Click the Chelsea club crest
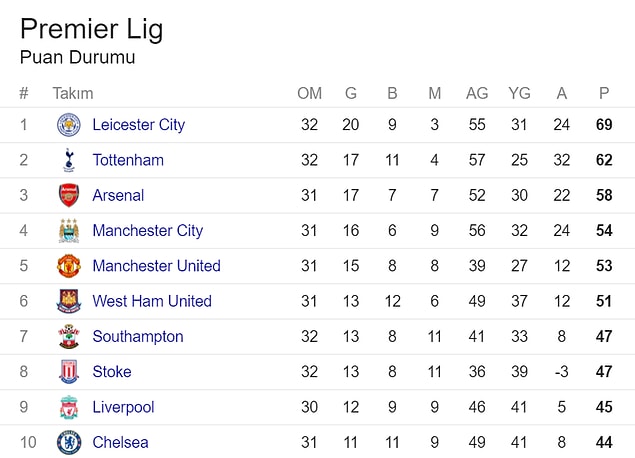 69,442
